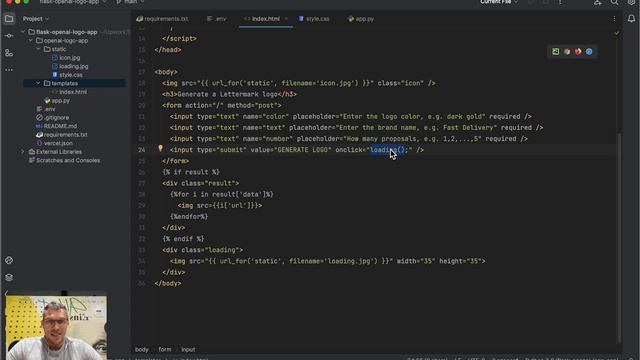Click the </body> closing tag
The height and width of the screenshot is (360, 640).
168,283
